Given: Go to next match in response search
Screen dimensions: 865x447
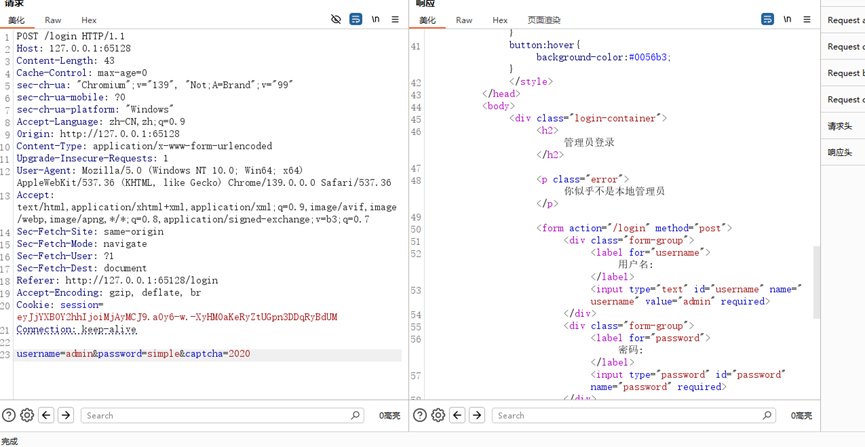Looking at the screenshot, I should (477, 415).
